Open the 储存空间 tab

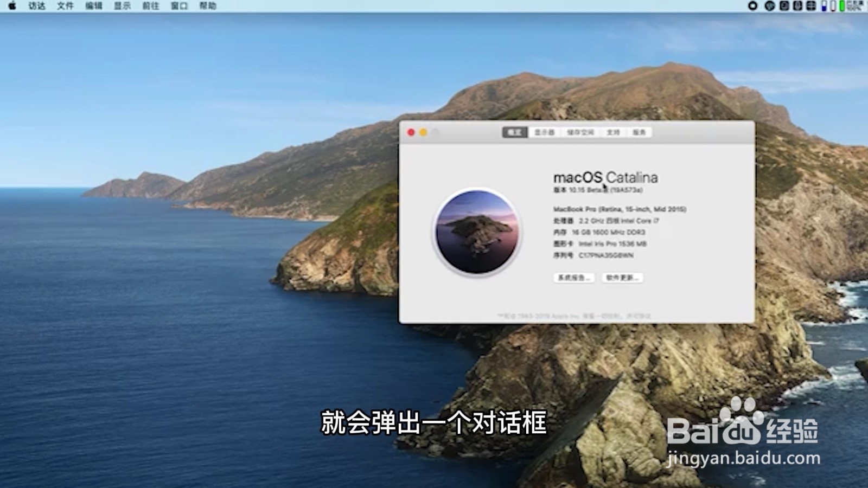pos(580,132)
